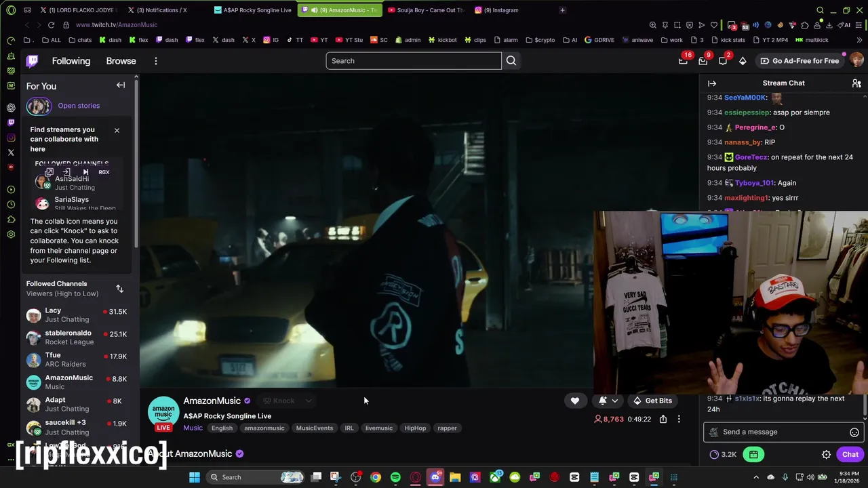This screenshot has width=868, height=488.
Task: Click Go Ad-Free for Free
Action: pyautogui.click(x=800, y=61)
